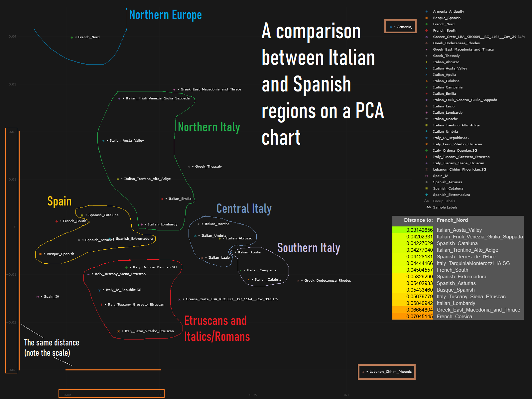This screenshot has height=399, width=532.
Task: Click the French_Nord data point on the plot
Action: 72,38
